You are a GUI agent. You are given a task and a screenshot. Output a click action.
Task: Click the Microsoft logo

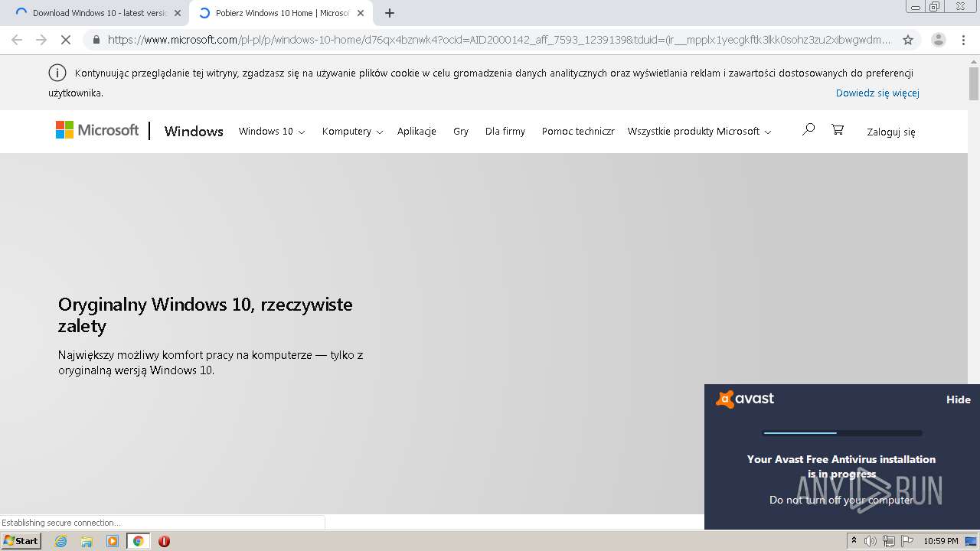97,130
